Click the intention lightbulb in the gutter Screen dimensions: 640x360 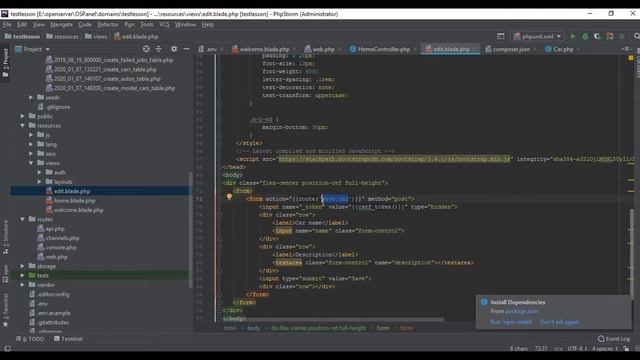(x=229, y=197)
